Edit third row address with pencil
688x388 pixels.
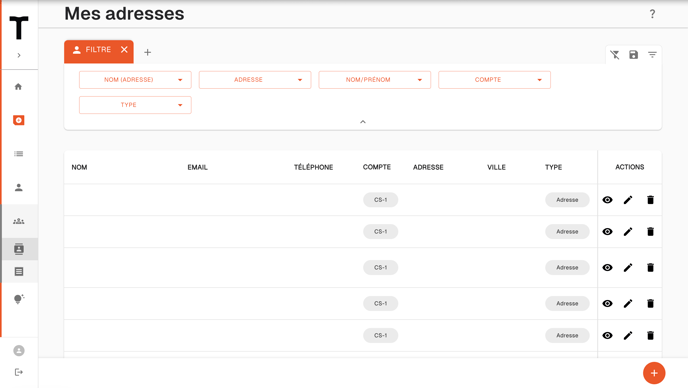tap(628, 267)
